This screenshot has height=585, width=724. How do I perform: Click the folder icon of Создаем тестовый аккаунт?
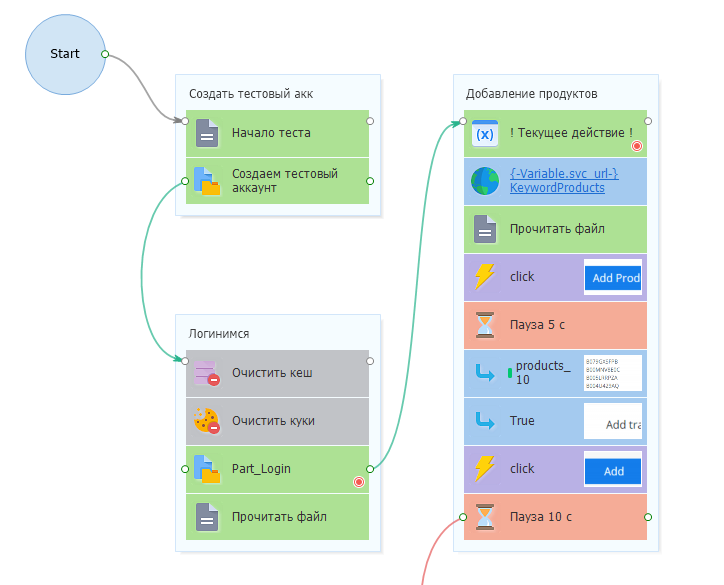pos(207,181)
